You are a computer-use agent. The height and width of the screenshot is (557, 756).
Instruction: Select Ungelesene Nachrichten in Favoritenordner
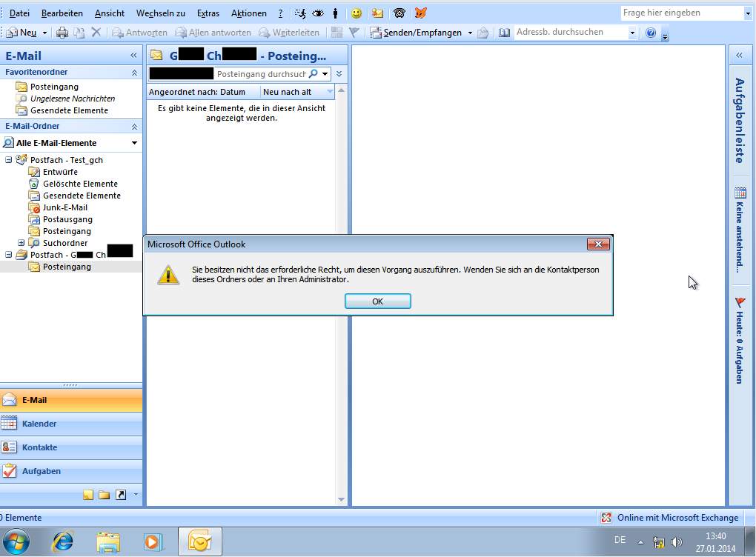click(x=73, y=98)
